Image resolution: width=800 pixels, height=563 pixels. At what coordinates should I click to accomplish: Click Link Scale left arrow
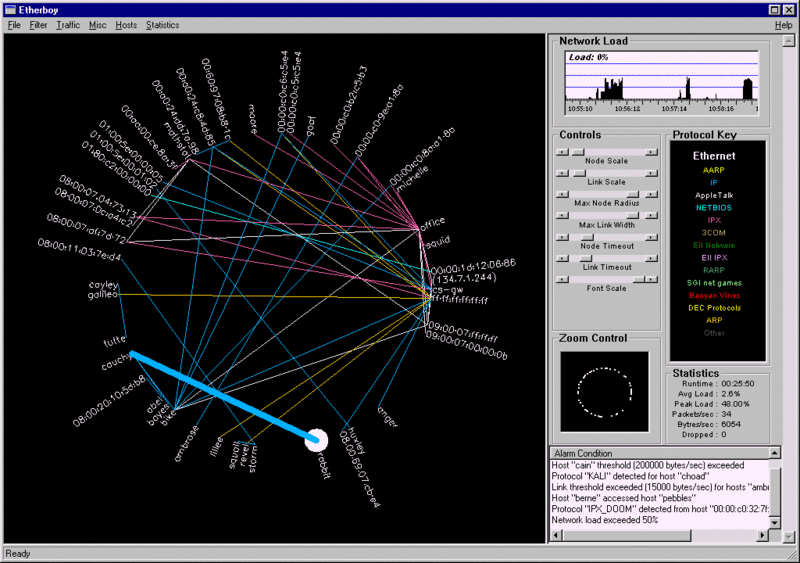(x=562, y=174)
